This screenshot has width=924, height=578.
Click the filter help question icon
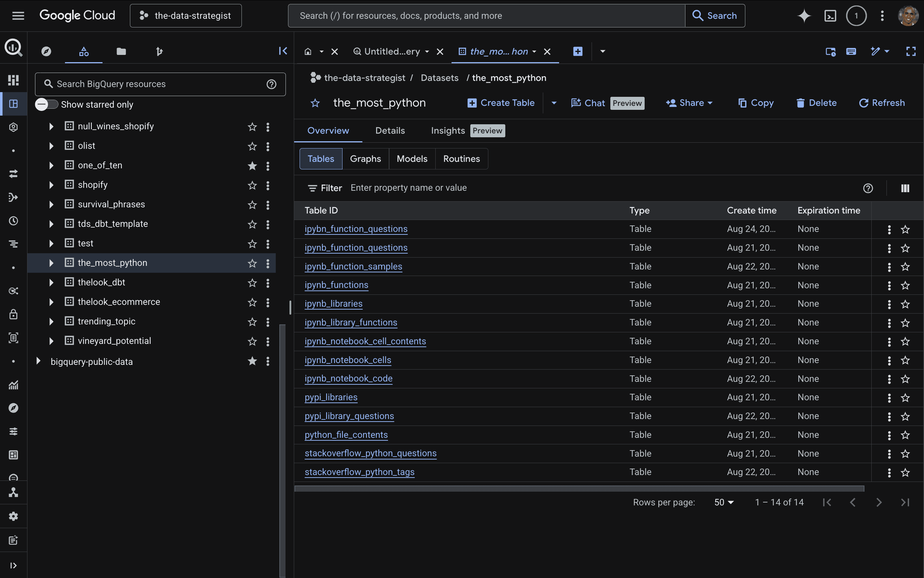click(868, 188)
